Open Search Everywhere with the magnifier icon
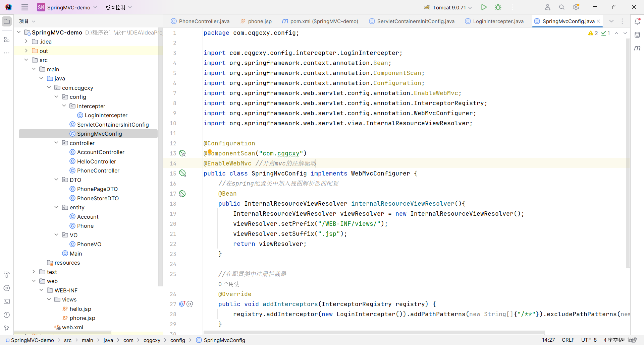The width and height of the screenshot is (644, 345). [x=561, y=7]
